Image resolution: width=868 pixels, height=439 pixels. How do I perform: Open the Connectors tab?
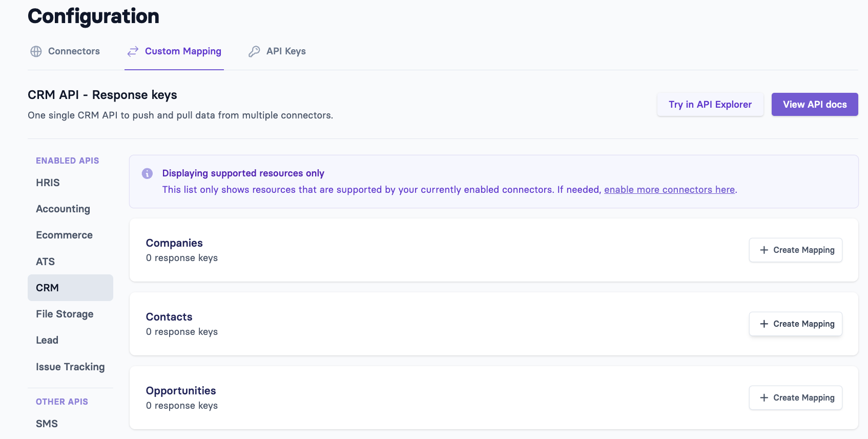(x=74, y=51)
